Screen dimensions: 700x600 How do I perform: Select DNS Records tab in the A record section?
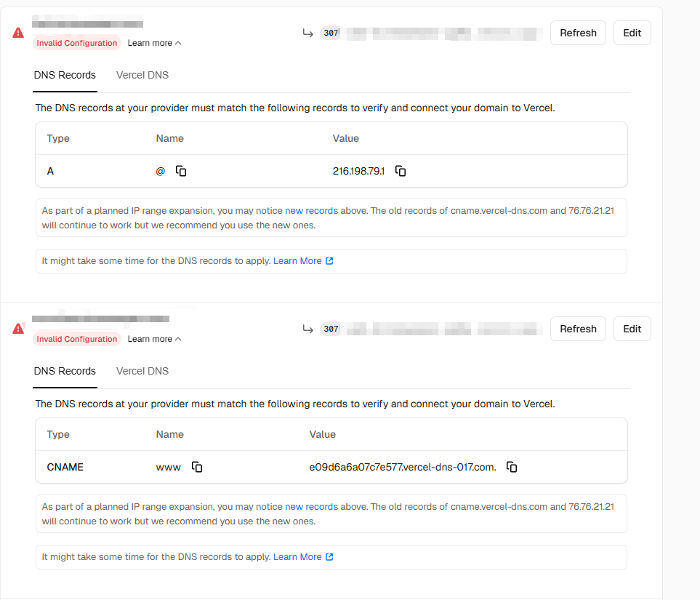pyautogui.click(x=65, y=75)
